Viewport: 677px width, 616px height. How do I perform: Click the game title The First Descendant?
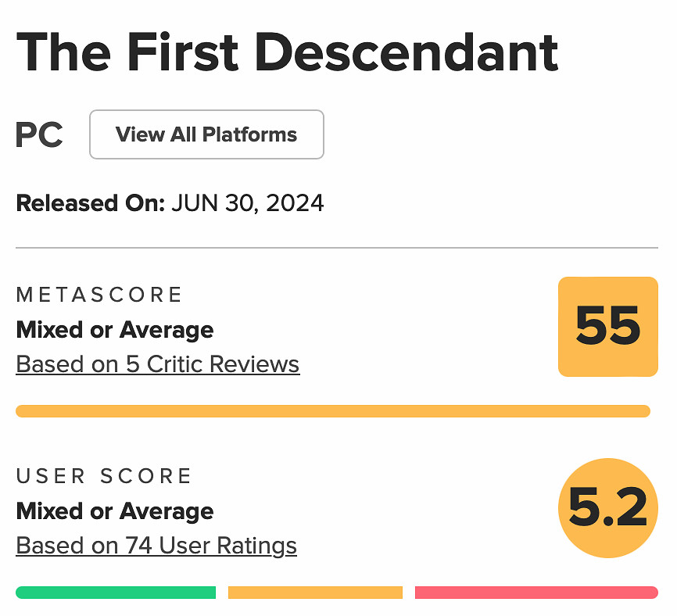(287, 53)
